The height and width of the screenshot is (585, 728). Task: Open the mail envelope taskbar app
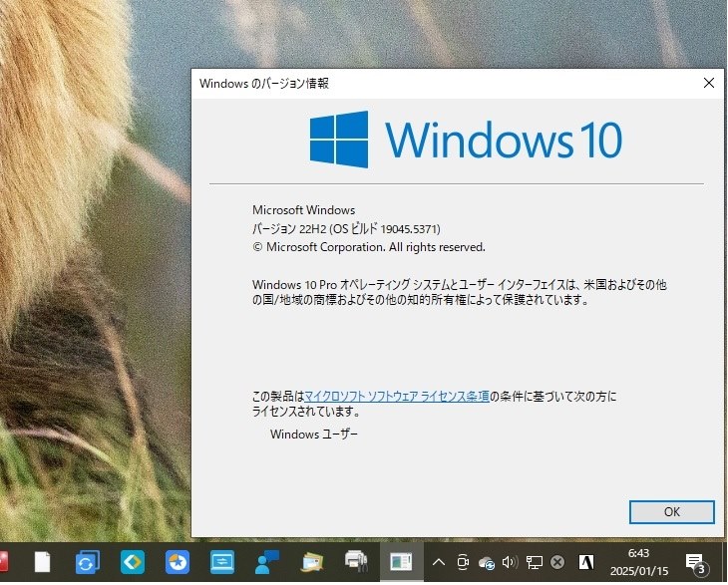click(312, 562)
